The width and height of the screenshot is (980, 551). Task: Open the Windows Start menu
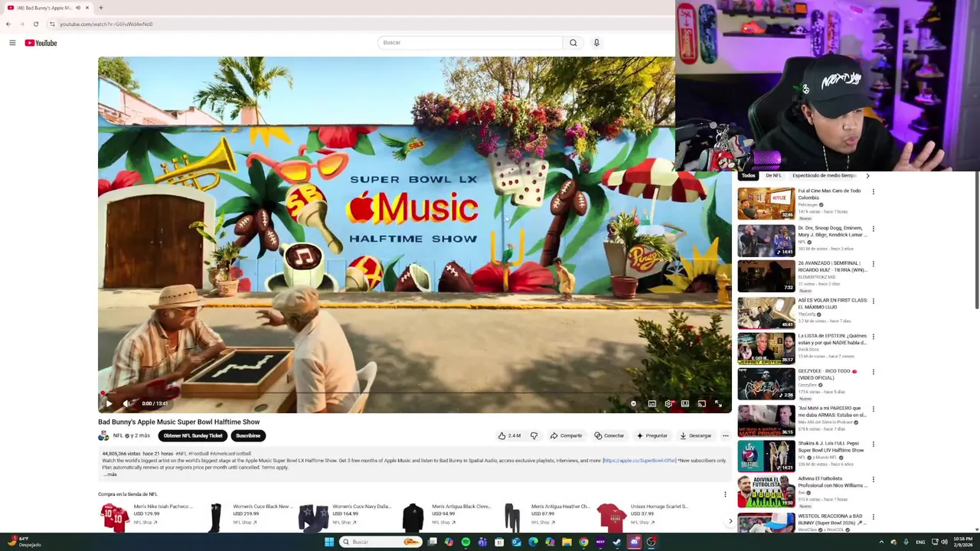(329, 542)
